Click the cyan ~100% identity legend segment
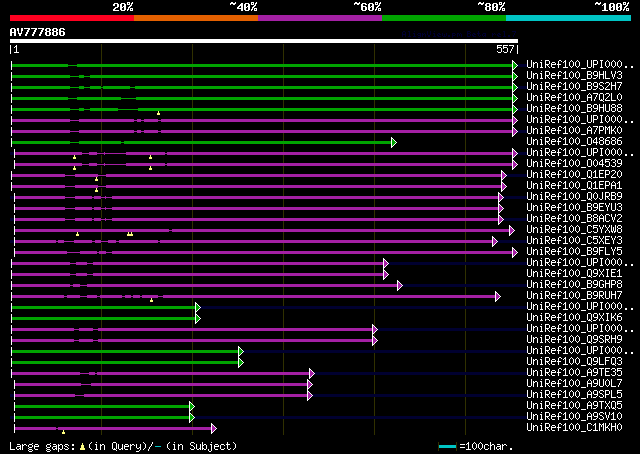Image resolution: width=640 pixels, height=454 pixels. tap(569, 18)
